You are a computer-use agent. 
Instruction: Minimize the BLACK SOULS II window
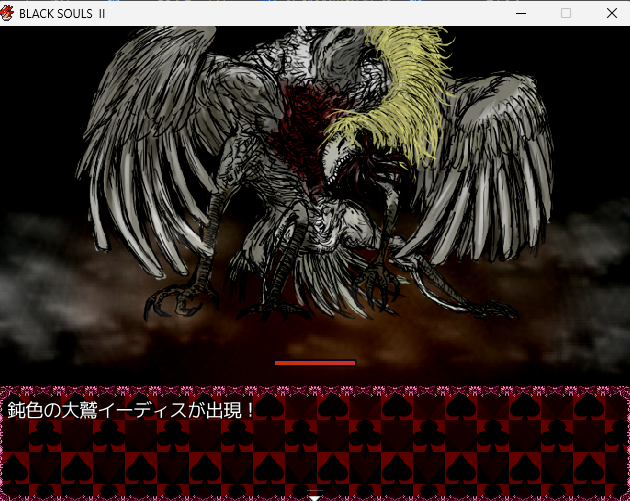(521, 13)
